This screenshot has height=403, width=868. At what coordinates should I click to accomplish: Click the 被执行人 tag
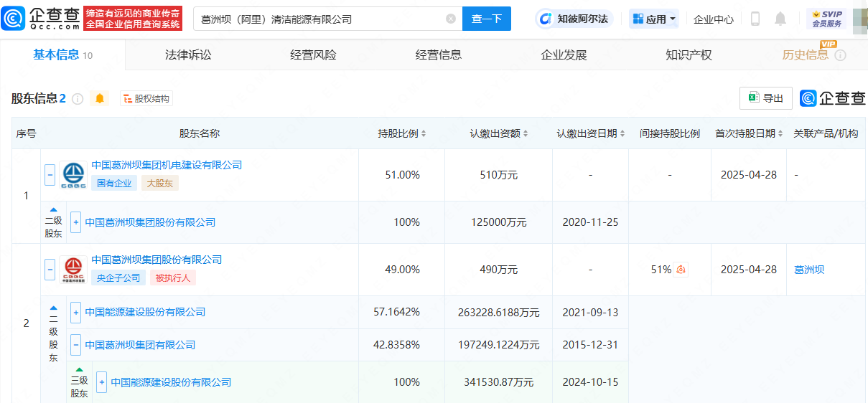coord(173,278)
